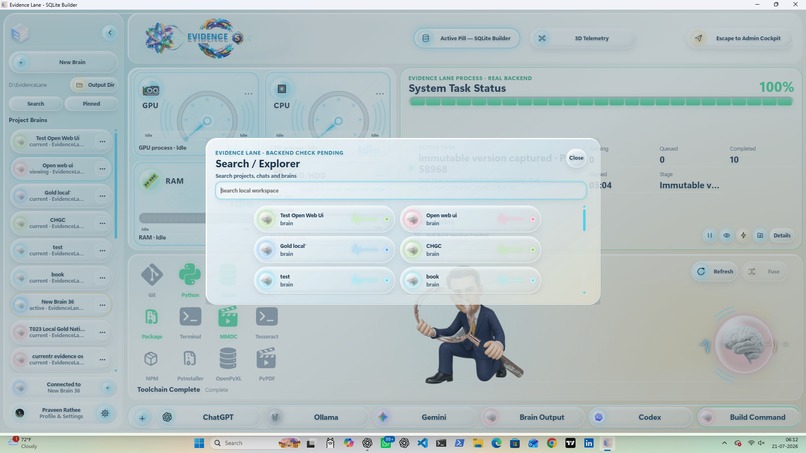Click the GPU card icon
Viewport: 806px width, 453px height.
coord(151,90)
